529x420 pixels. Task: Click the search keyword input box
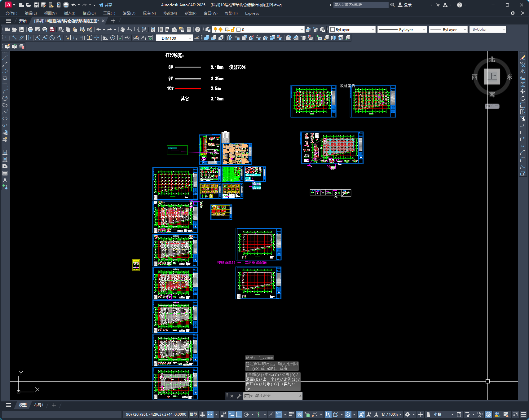point(361,5)
